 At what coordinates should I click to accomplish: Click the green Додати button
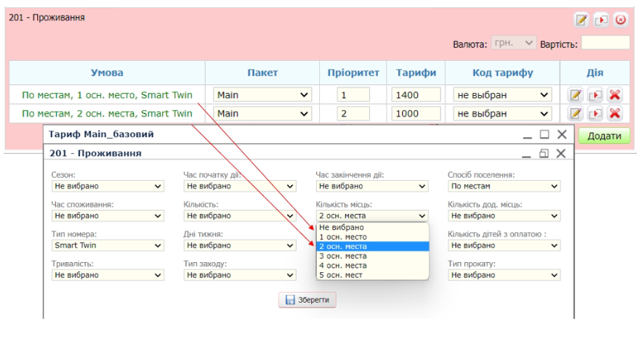click(x=603, y=136)
